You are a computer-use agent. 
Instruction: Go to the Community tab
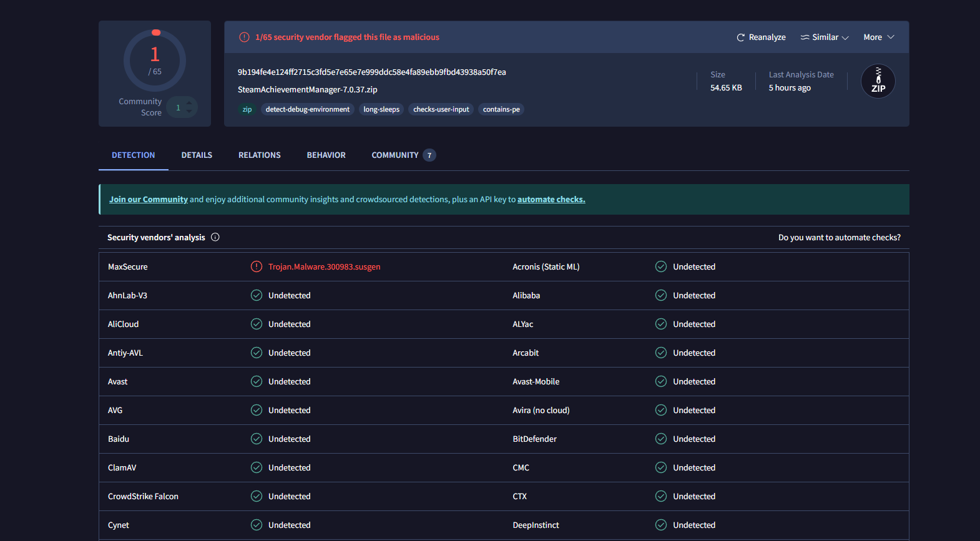[x=395, y=155]
